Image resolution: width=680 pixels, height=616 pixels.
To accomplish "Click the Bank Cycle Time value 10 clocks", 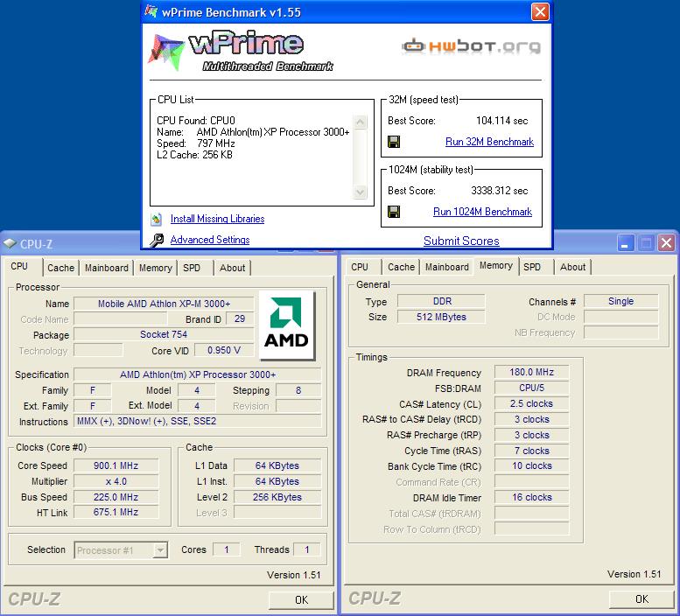I will click(x=532, y=466).
